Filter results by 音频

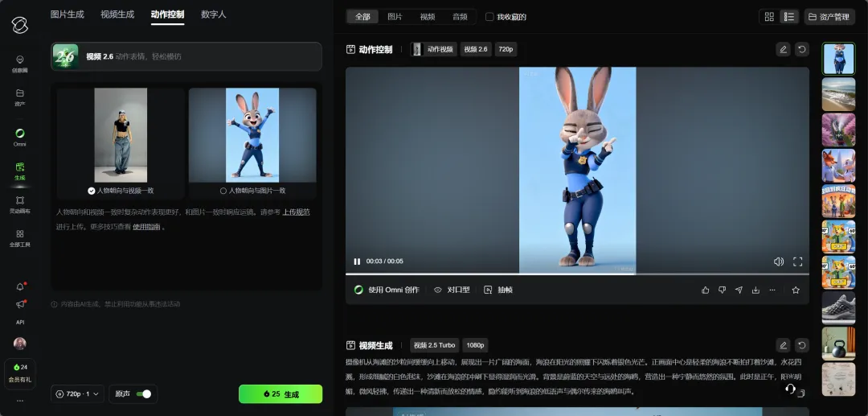(460, 17)
